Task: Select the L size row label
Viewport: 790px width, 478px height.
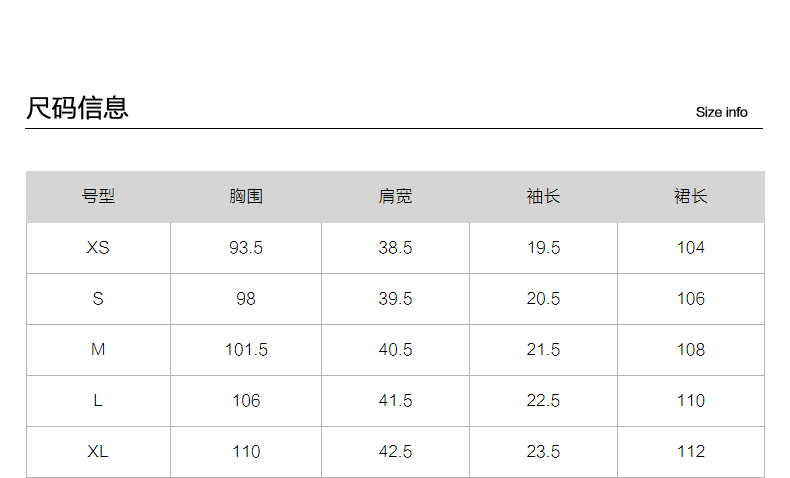Action: 98,401
